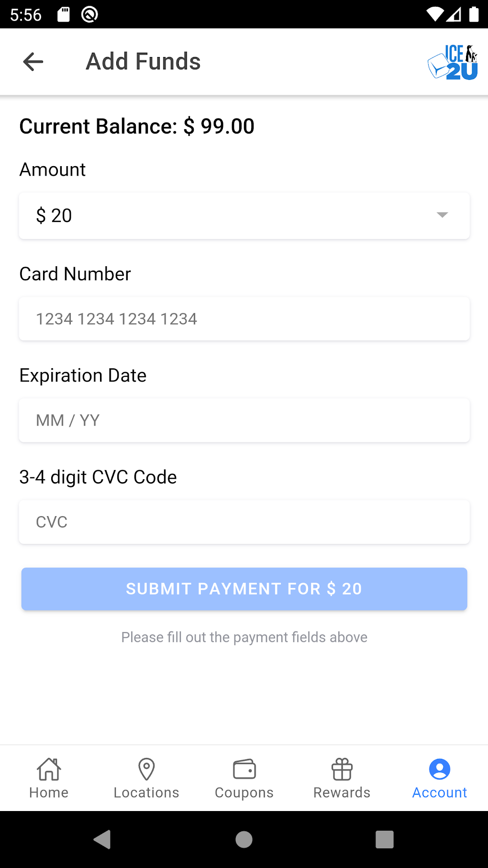Tap the Home house icon
The width and height of the screenshot is (488, 868).
(49, 769)
